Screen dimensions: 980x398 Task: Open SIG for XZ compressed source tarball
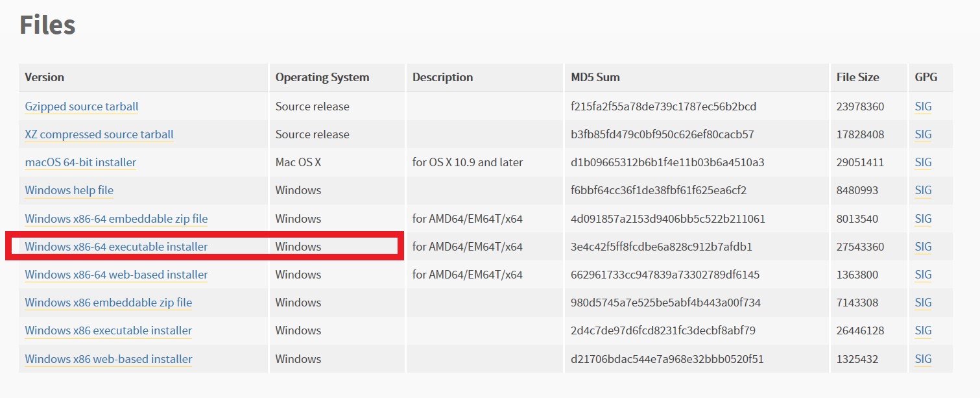(x=923, y=134)
